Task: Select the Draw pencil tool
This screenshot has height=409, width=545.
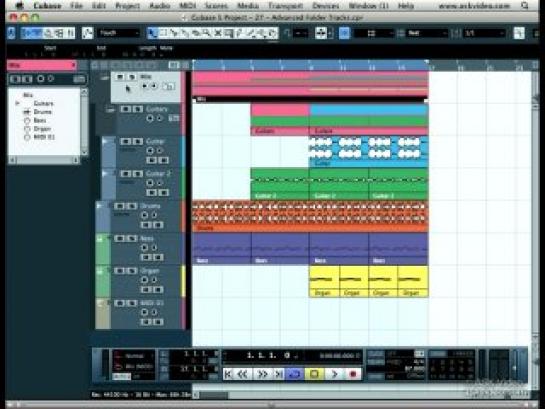Action: pos(239,33)
